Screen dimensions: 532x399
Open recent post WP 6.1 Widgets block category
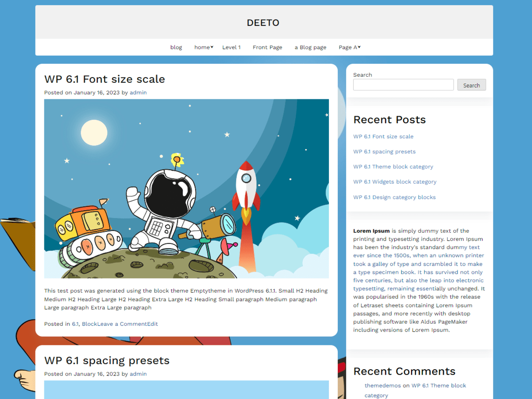(395, 182)
